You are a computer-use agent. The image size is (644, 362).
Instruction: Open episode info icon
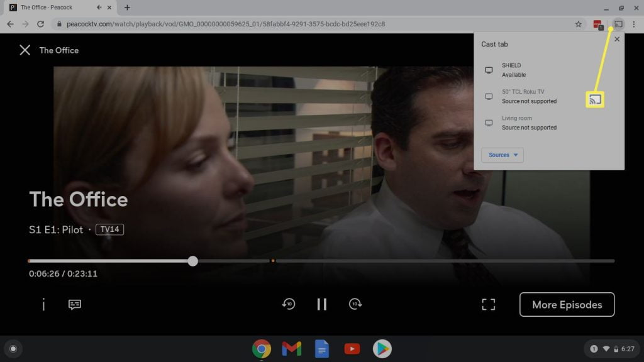43,304
